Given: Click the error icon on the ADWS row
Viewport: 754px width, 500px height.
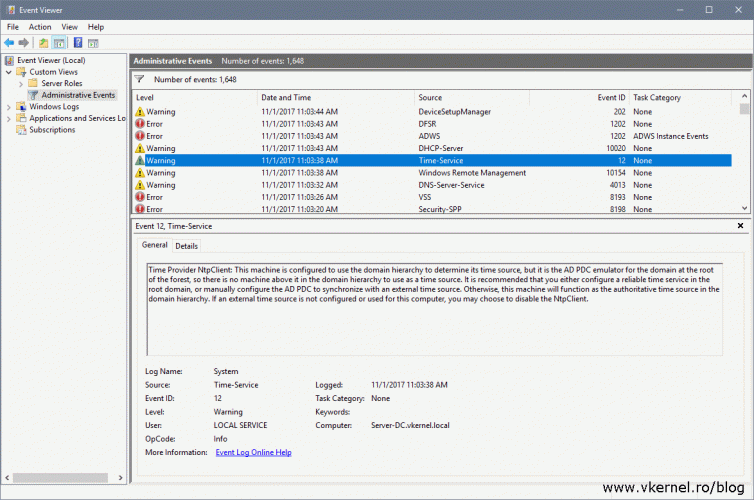Looking at the screenshot, I should [140, 136].
